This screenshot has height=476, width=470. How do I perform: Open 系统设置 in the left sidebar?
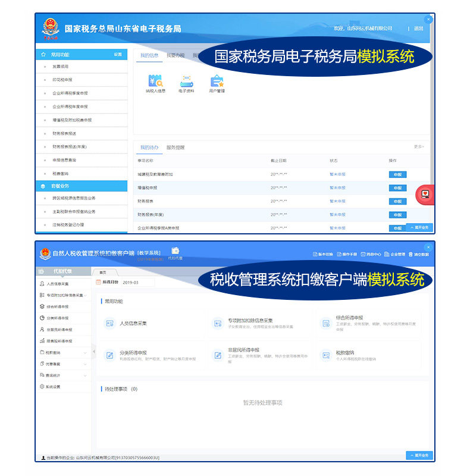point(64,387)
